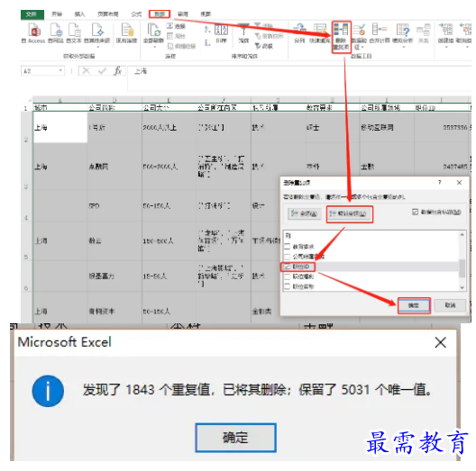Click Connections (连接) in the ribbon
The height and width of the screenshot is (471, 476).
click(x=176, y=26)
